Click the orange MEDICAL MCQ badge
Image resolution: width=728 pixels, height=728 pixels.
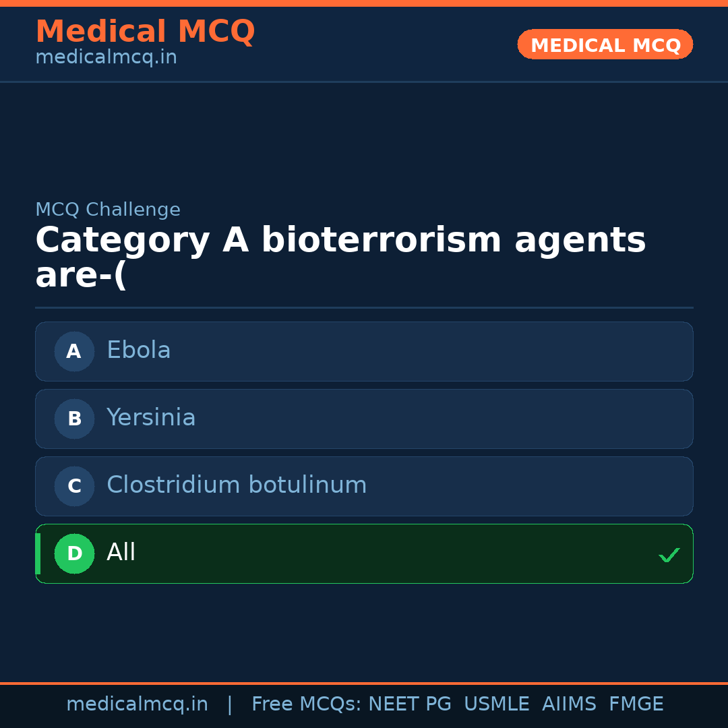[x=605, y=44]
